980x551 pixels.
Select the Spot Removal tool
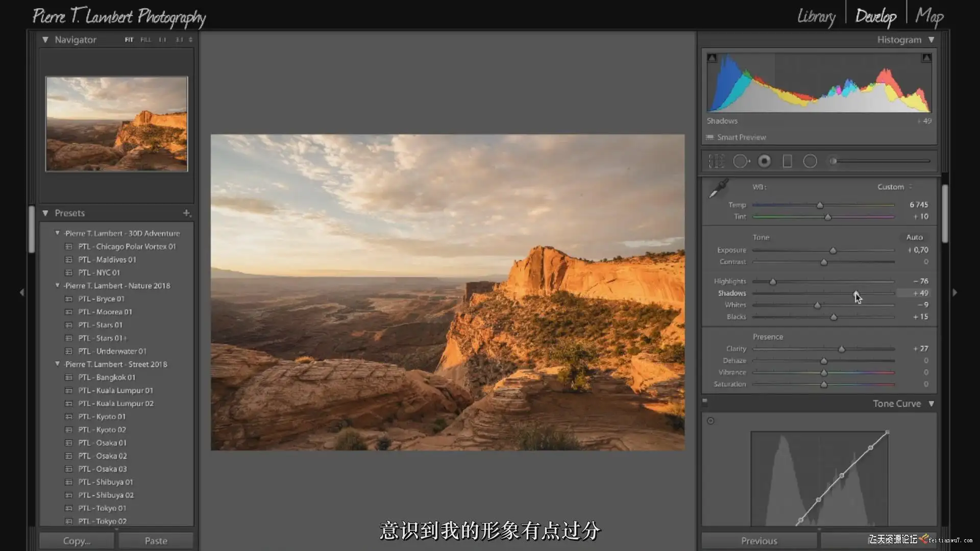point(741,161)
